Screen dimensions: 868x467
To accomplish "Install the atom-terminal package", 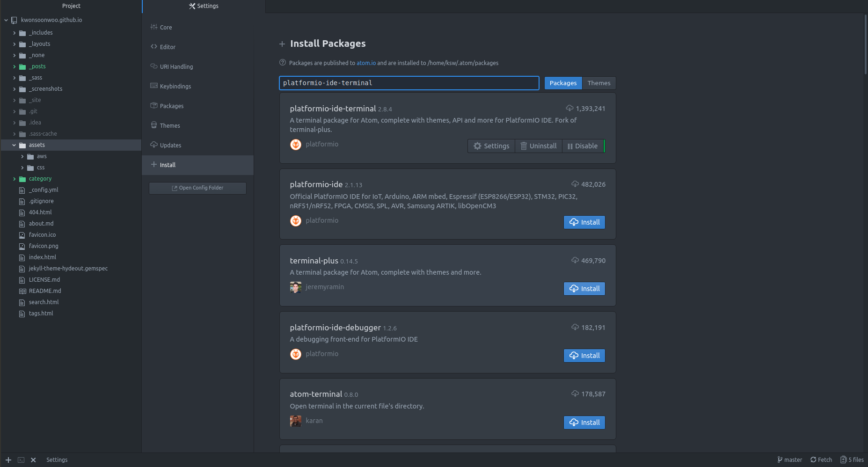I will [x=584, y=423].
